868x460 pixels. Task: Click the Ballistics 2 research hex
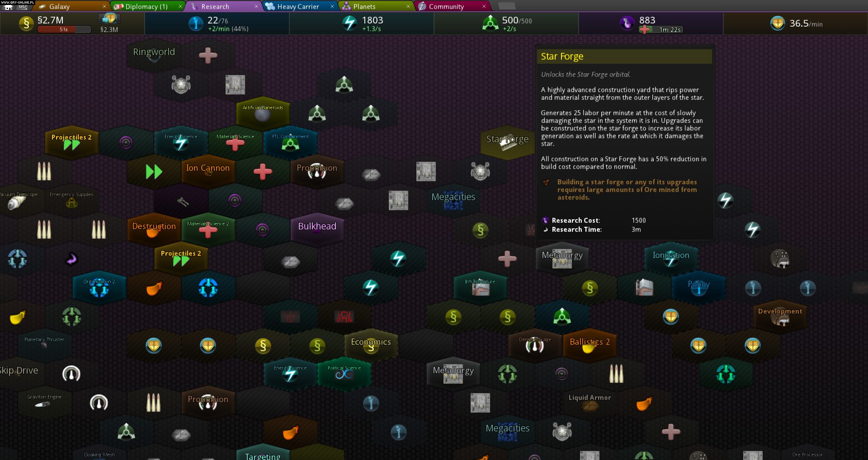point(590,344)
